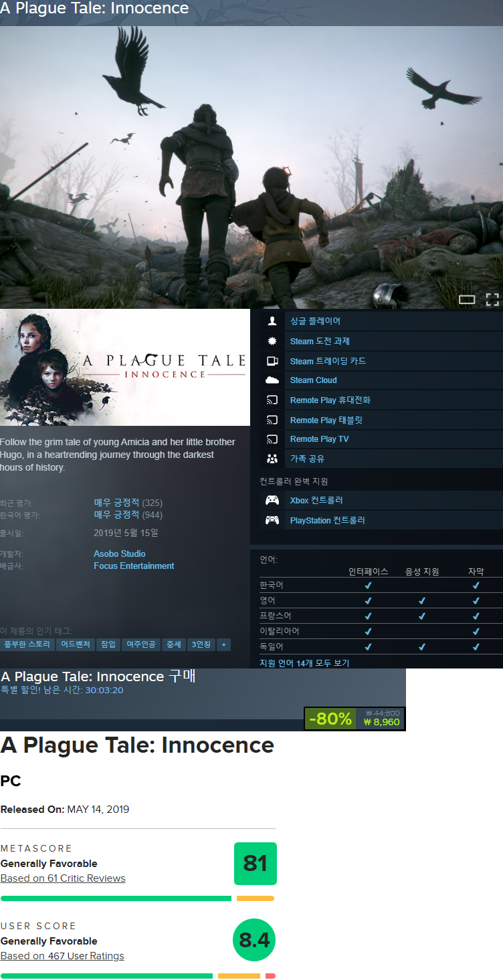
Task: Open the Focus Entertainment publisher link
Action: (134, 566)
